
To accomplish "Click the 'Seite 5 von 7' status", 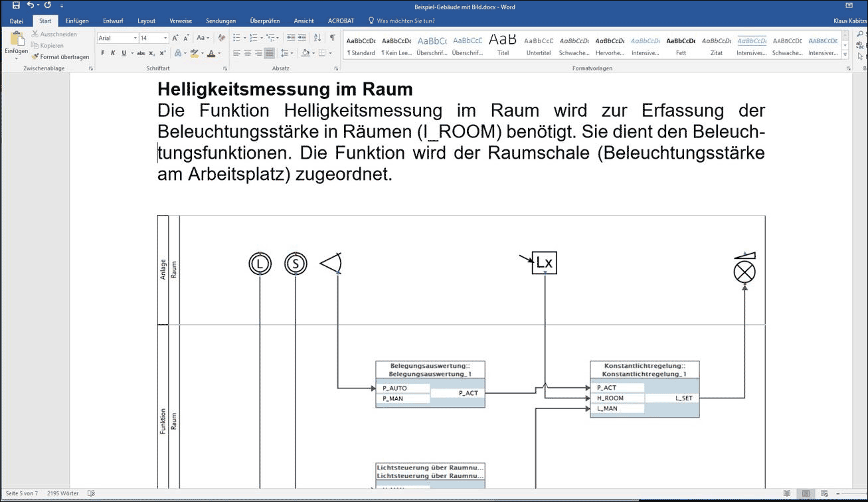I will click(22, 494).
